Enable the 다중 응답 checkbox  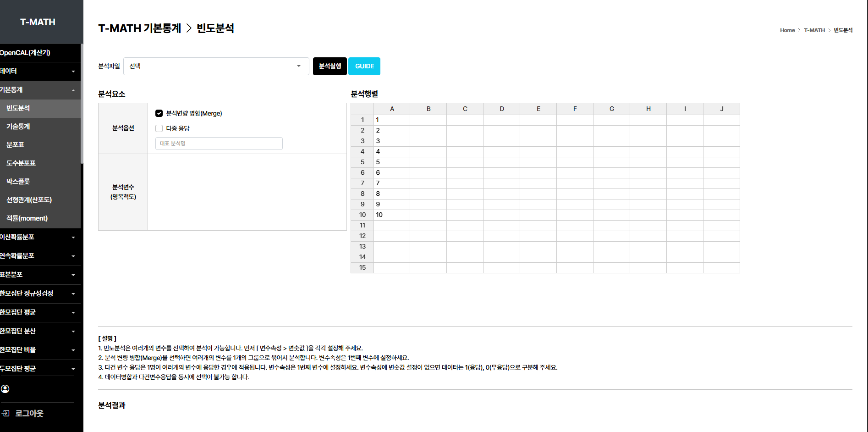(x=159, y=128)
